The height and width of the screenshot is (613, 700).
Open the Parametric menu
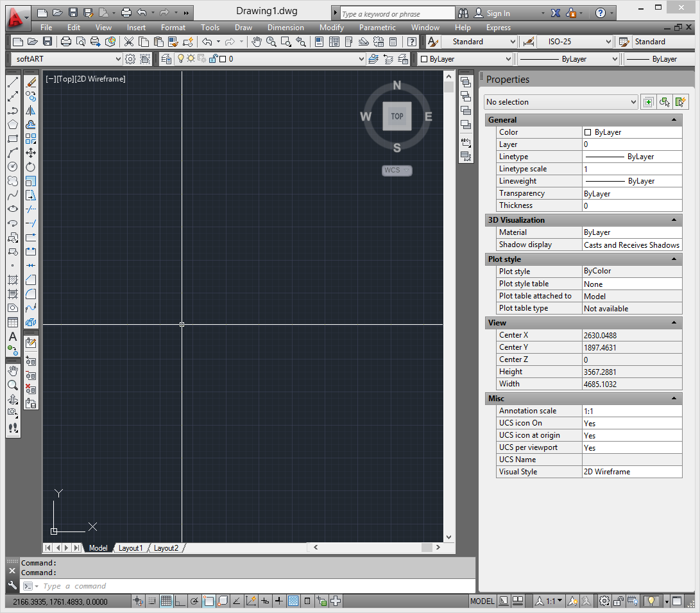pyautogui.click(x=377, y=27)
